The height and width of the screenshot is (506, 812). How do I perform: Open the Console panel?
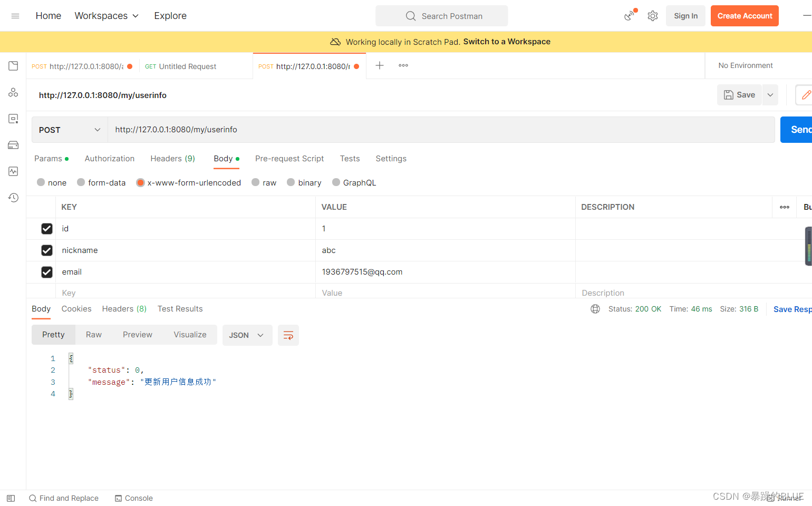[134, 498]
